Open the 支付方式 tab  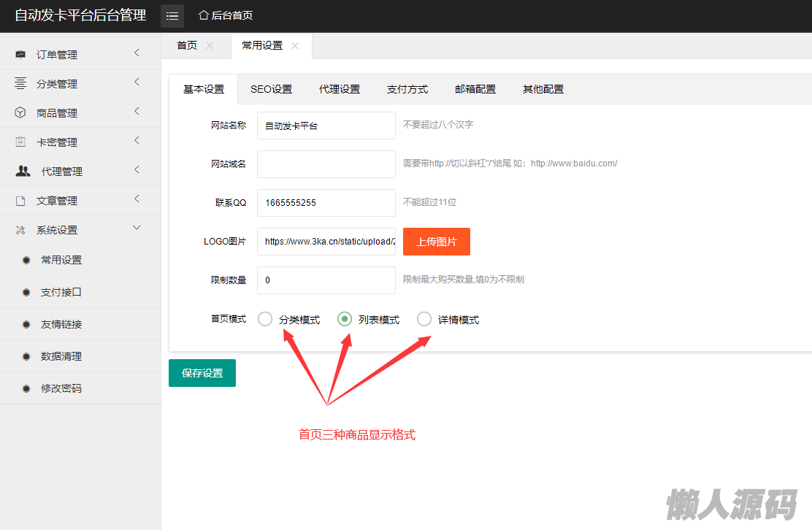coord(407,89)
